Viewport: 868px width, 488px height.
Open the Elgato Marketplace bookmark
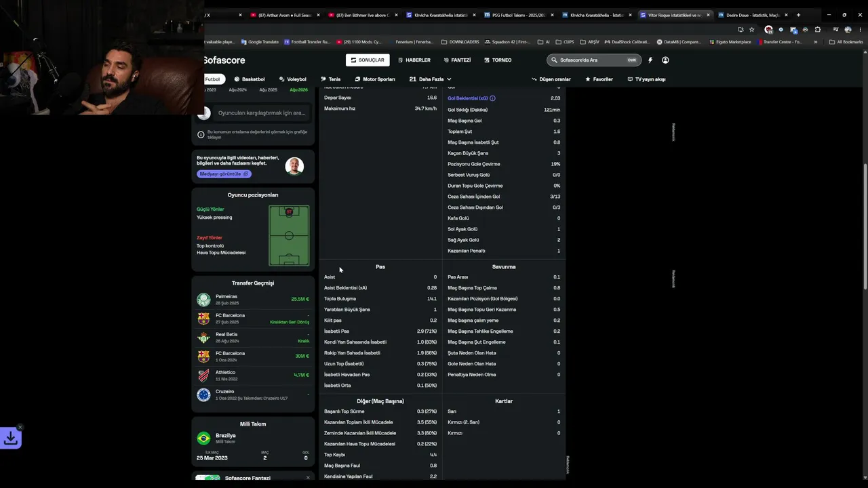pos(730,42)
